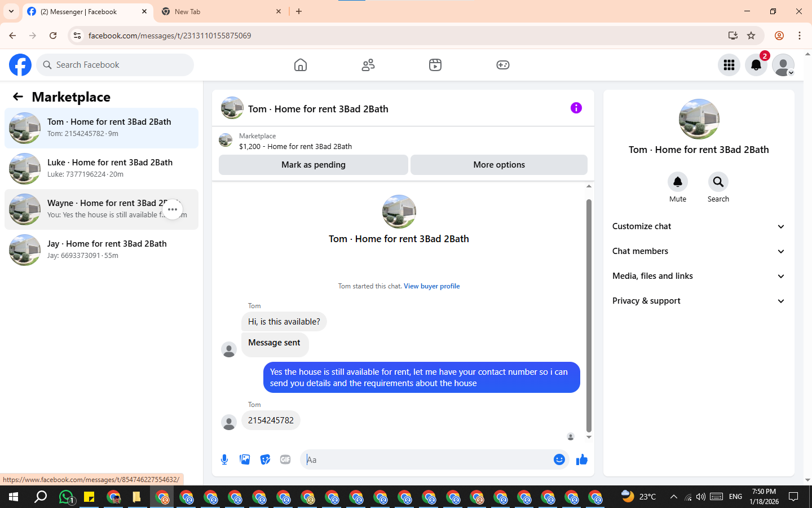
Task: Open the Facebook menu grid icon
Action: [x=729, y=65]
